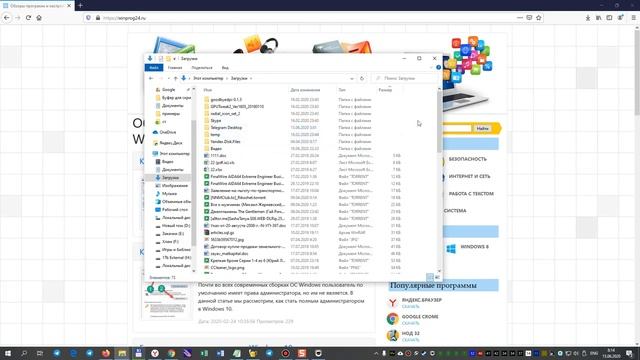Open the Firefox hamburger menu
Viewport: 640px width, 360px height.
pos(633,18)
